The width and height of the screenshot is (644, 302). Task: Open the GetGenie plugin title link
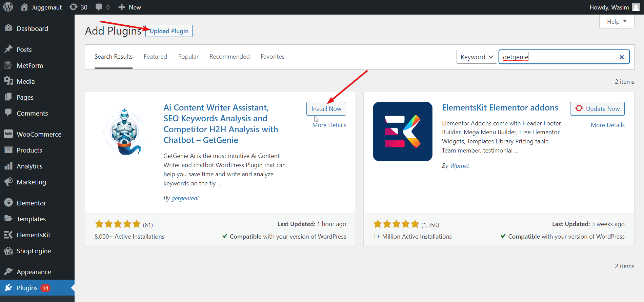pyautogui.click(x=221, y=124)
